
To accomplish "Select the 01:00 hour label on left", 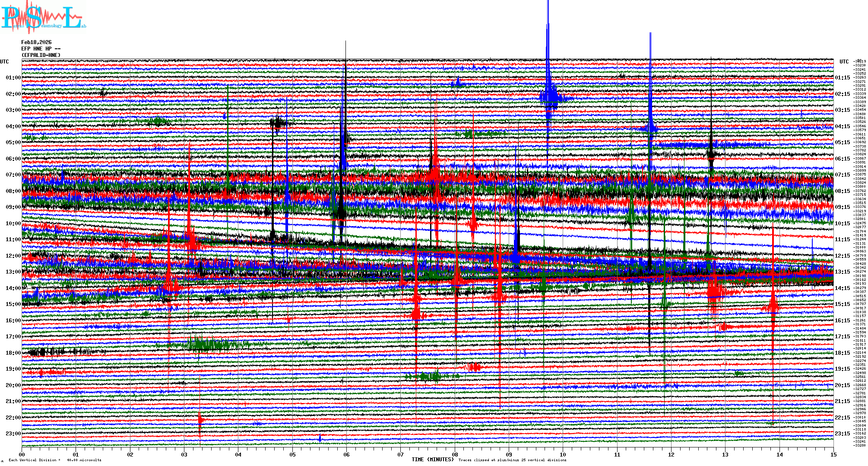I will click(x=13, y=78).
